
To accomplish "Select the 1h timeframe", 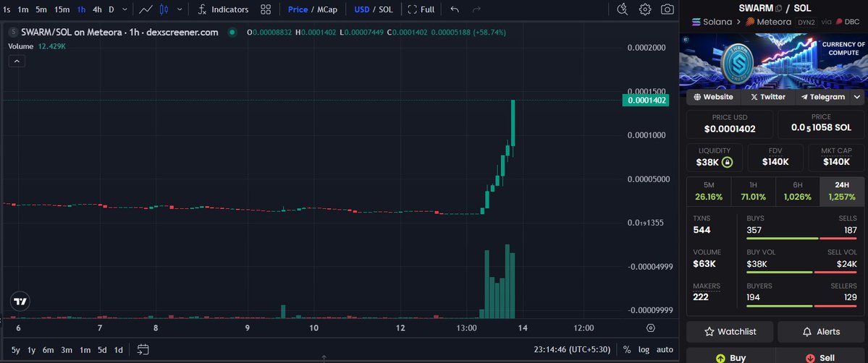I will [81, 9].
